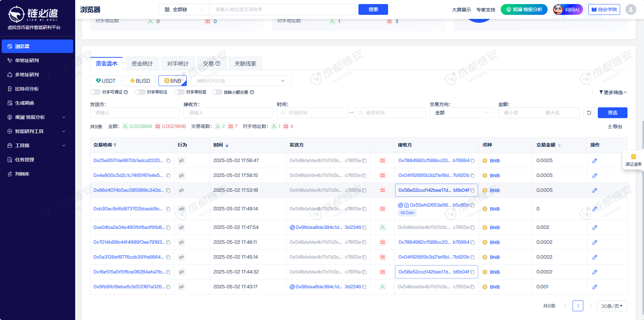
Task: Collapse 更多筛选 options
Action: coord(613,92)
